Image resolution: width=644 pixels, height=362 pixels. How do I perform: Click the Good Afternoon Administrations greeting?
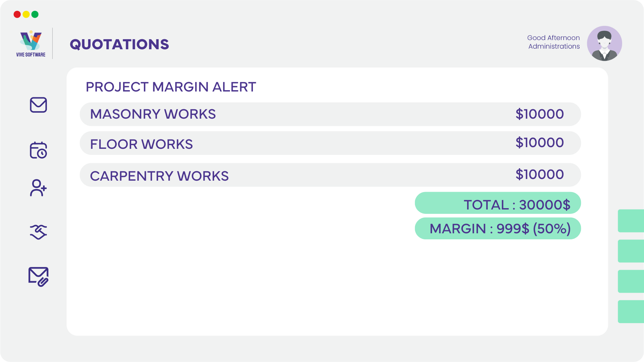[553, 42]
